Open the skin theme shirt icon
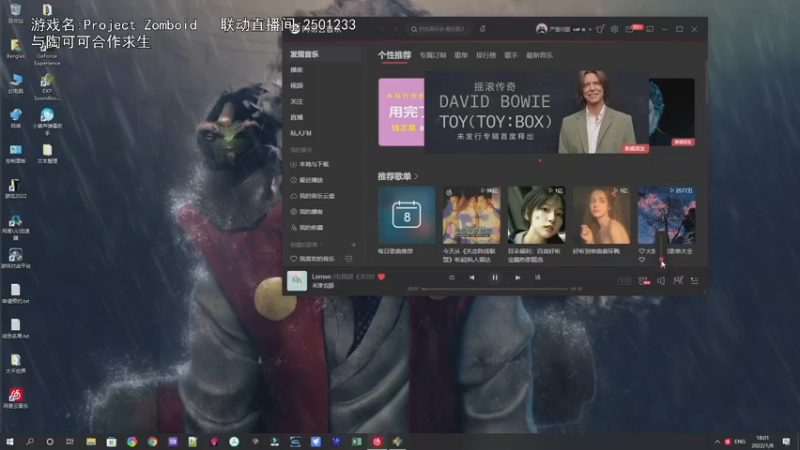 pyautogui.click(x=600, y=29)
